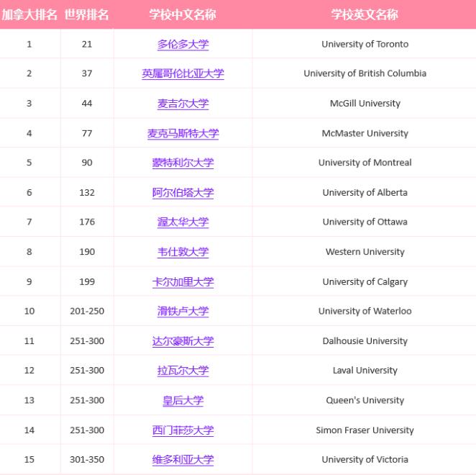This screenshot has height=475, width=476.
Task: Select the Western University text
Action: 365,252
